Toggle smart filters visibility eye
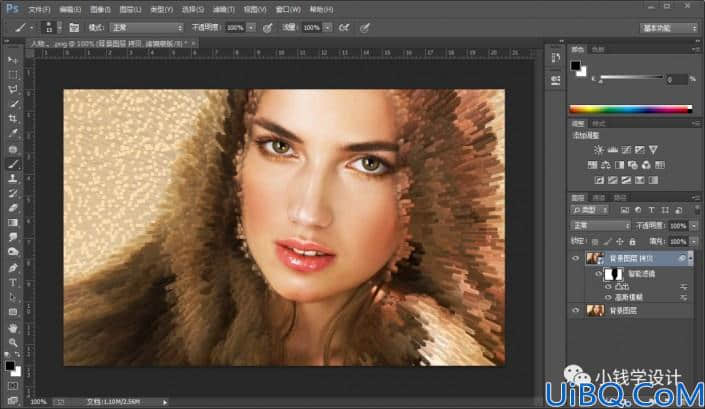 [x=598, y=274]
